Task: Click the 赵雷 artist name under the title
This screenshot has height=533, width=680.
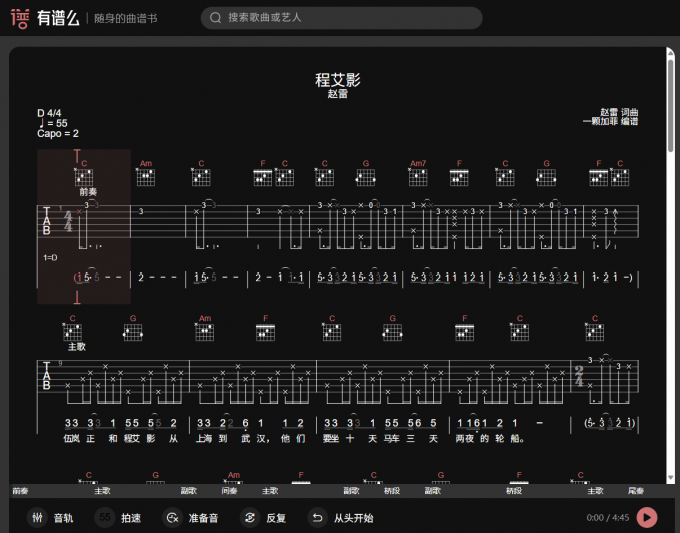Action: tap(337, 94)
